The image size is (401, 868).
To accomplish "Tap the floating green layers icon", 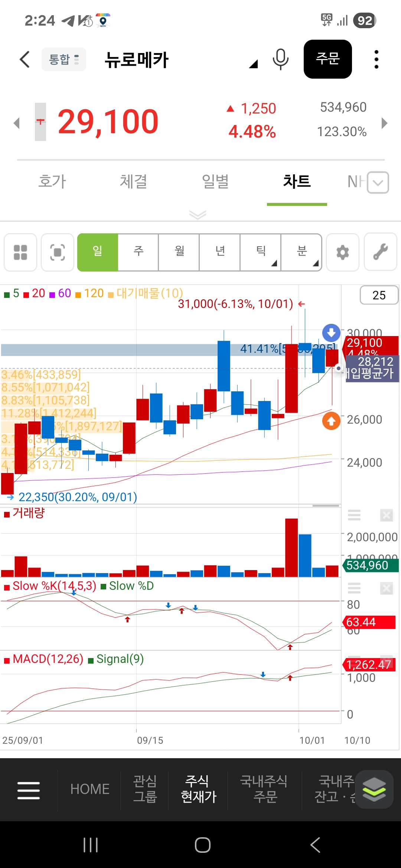I will 374,789.
